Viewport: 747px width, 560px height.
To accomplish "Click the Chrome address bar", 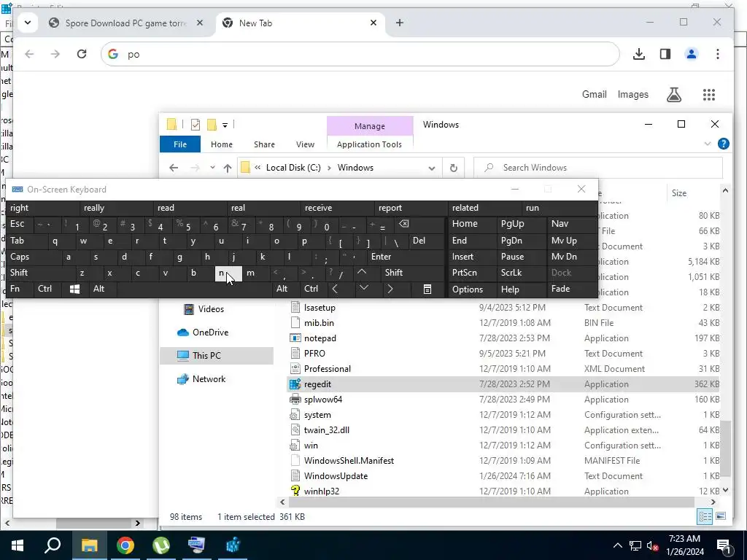I will click(x=360, y=54).
